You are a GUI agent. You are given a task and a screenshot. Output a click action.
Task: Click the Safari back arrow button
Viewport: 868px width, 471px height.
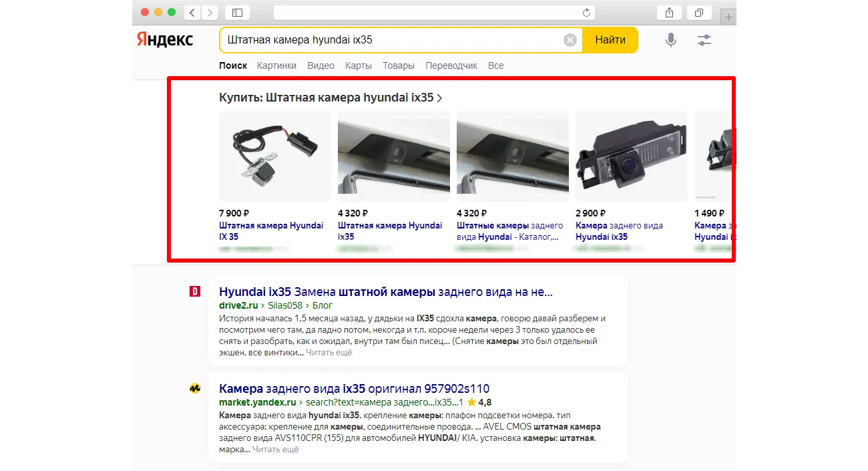tap(192, 13)
